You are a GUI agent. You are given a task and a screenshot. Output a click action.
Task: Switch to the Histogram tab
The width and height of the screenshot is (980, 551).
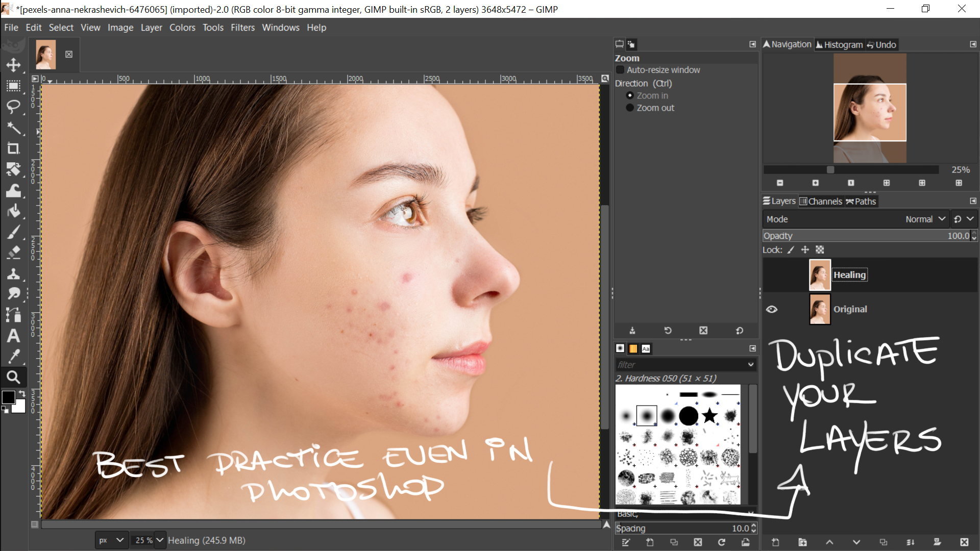coord(839,45)
